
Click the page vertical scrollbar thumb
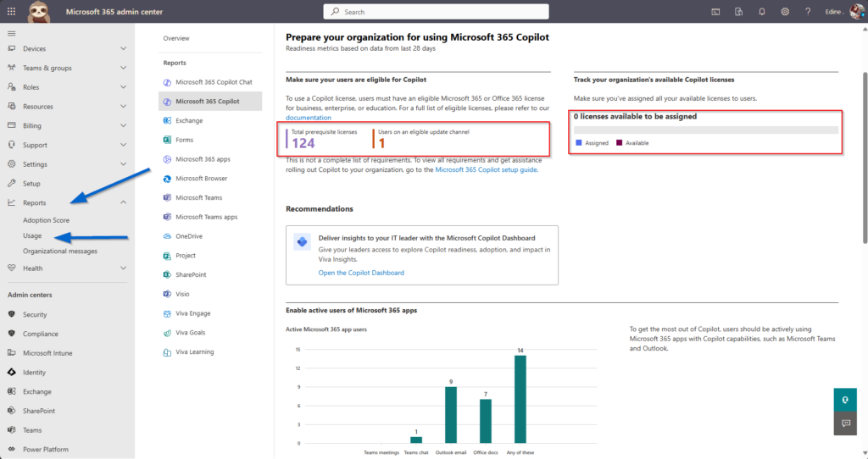tap(865, 158)
